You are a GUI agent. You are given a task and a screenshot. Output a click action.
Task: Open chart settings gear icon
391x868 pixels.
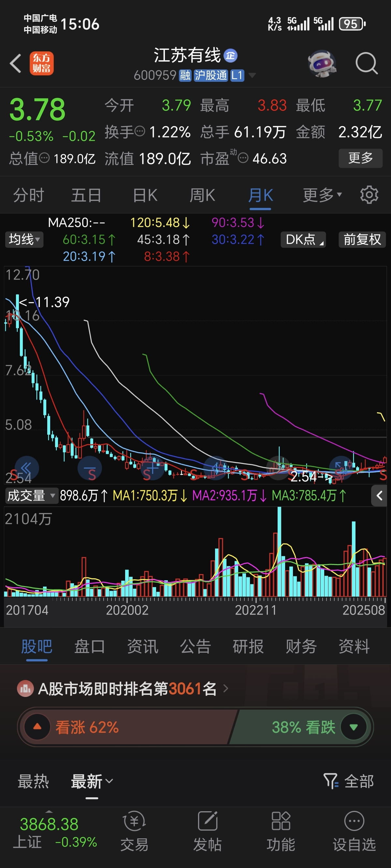tap(369, 195)
